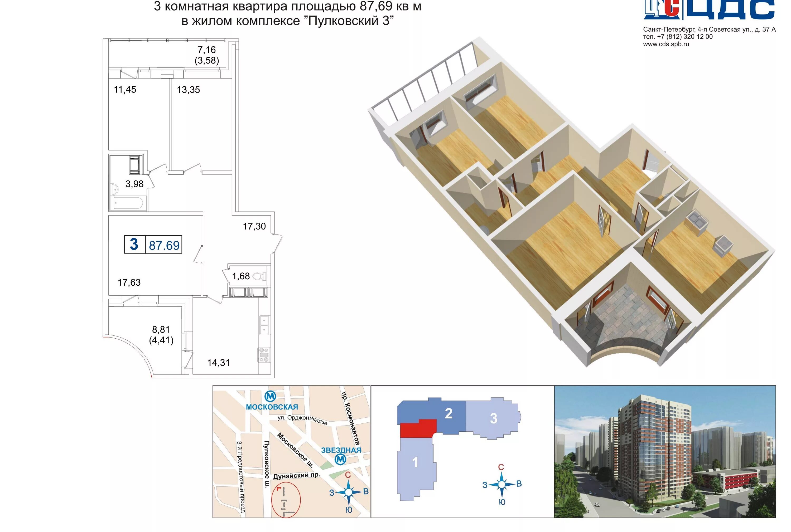Click the Звездная station label
The image size is (791, 532).
(341, 450)
